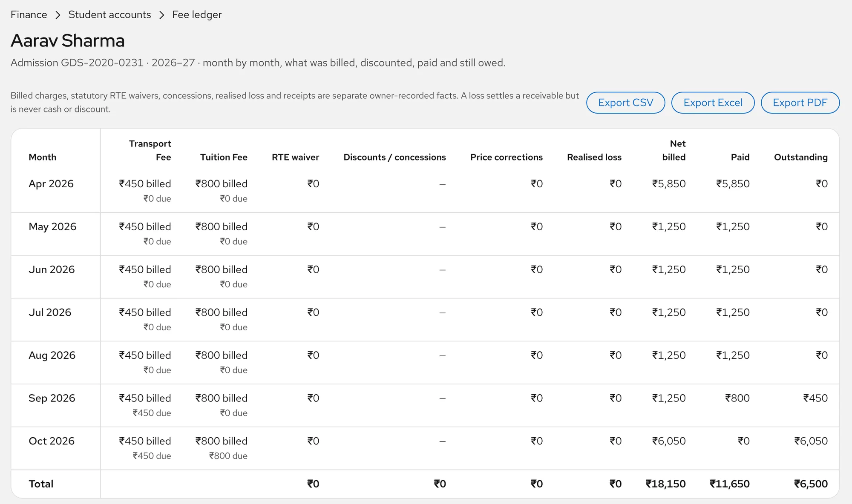
Task: Select the Oct 2026 row label
Action: tap(52, 441)
